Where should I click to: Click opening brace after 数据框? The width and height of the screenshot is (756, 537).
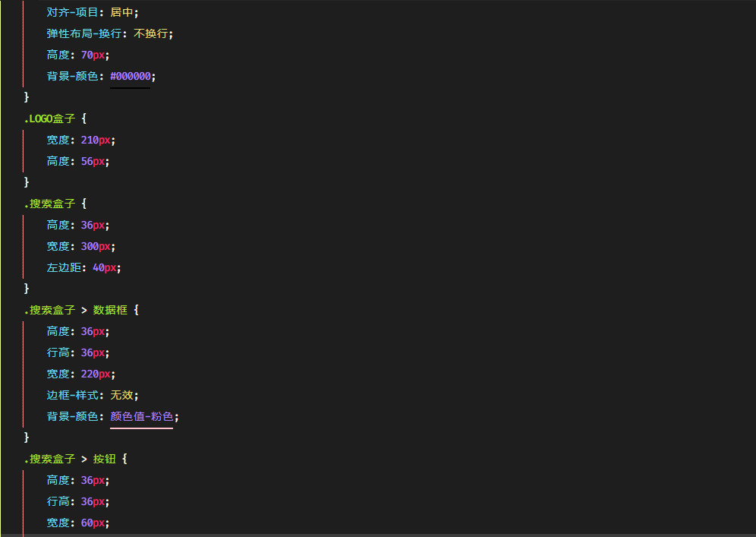pyautogui.click(x=136, y=310)
